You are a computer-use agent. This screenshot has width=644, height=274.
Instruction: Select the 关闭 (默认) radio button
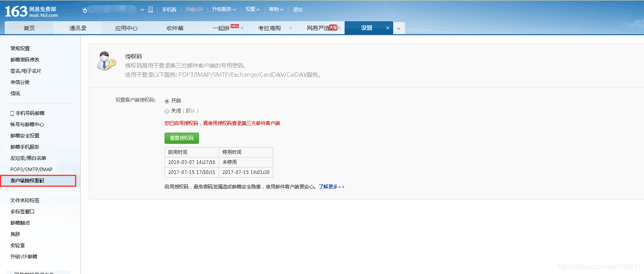tap(167, 111)
